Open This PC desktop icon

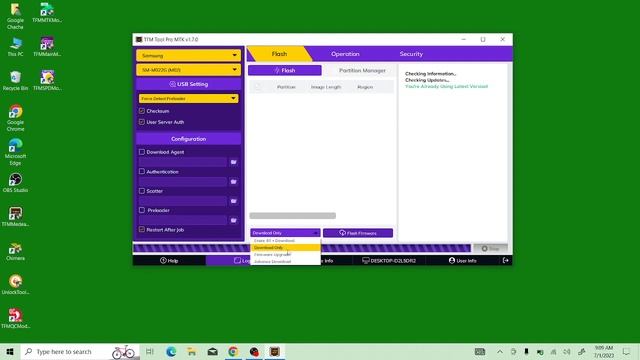coord(15,47)
